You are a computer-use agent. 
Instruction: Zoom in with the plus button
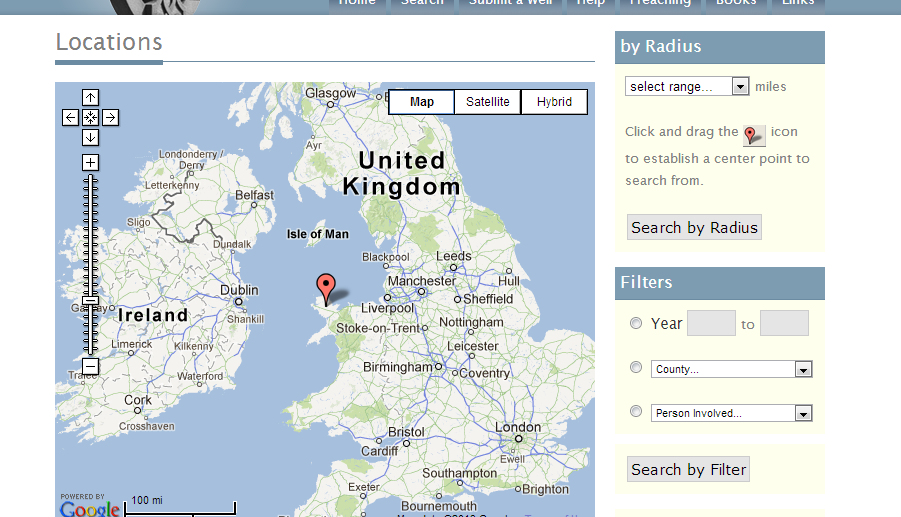90,163
